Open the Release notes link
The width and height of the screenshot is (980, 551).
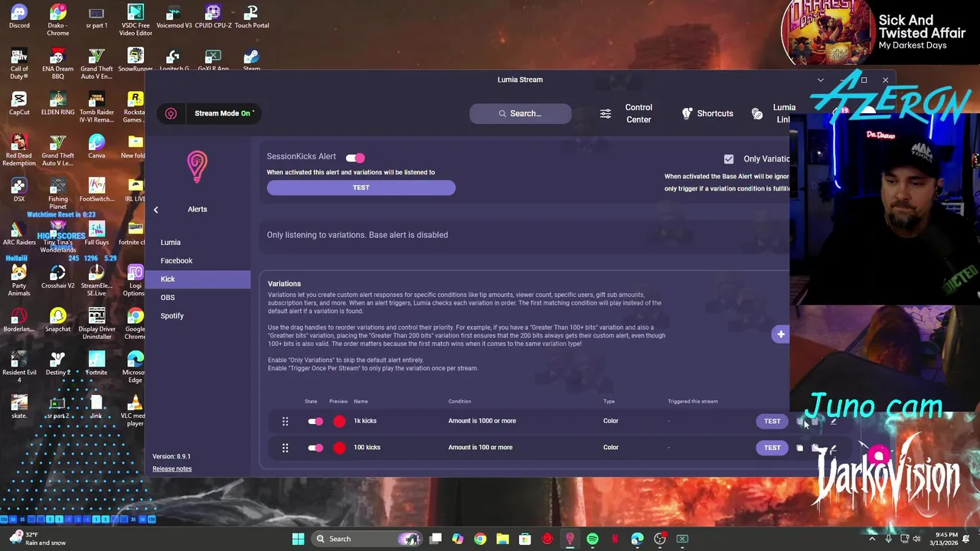pyautogui.click(x=171, y=469)
